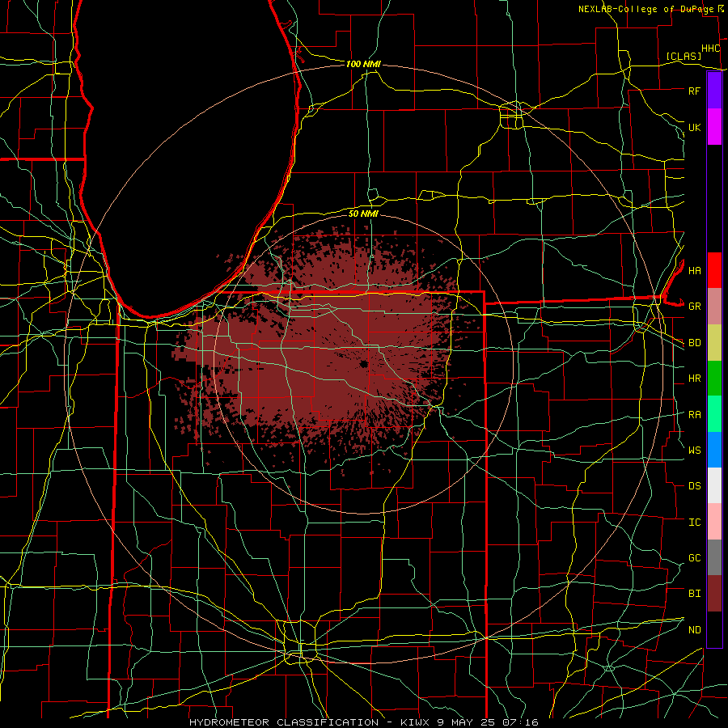
Task: Click the dark red BI legend swatch
Action: pyautogui.click(x=714, y=594)
